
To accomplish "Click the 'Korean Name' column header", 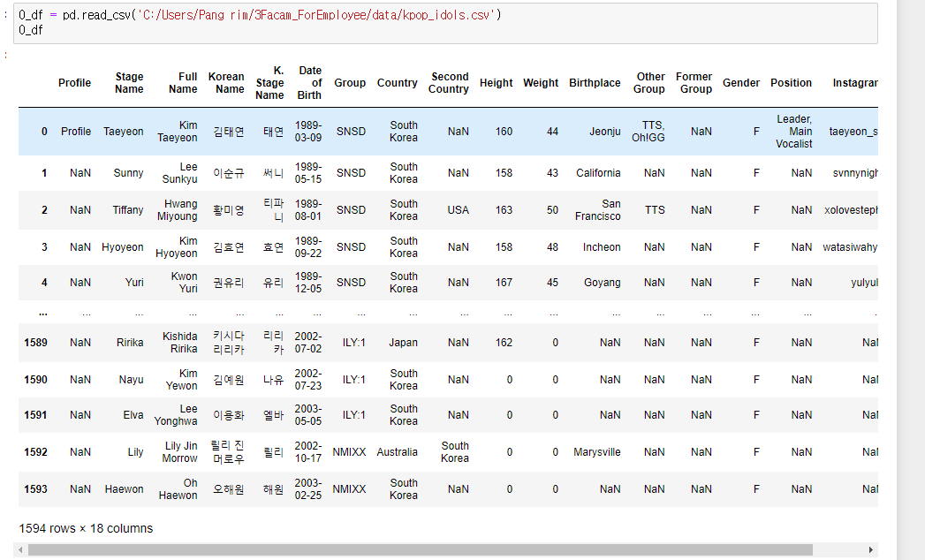I will [226, 83].
